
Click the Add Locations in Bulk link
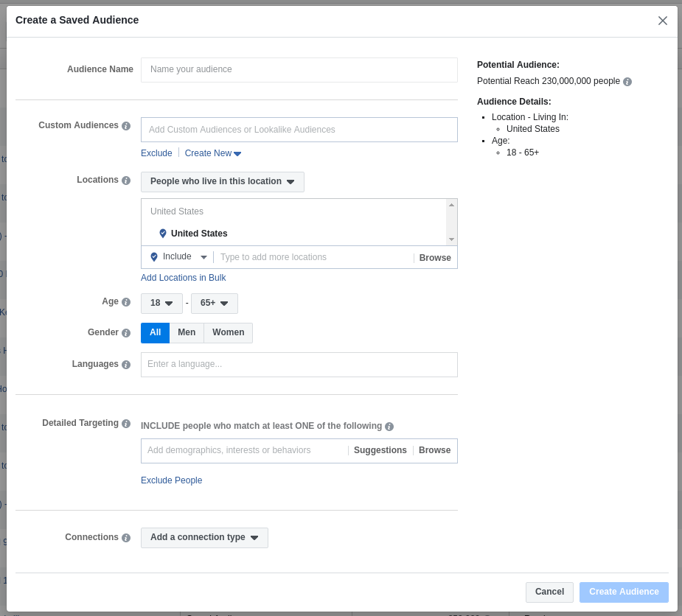point(184,278)
